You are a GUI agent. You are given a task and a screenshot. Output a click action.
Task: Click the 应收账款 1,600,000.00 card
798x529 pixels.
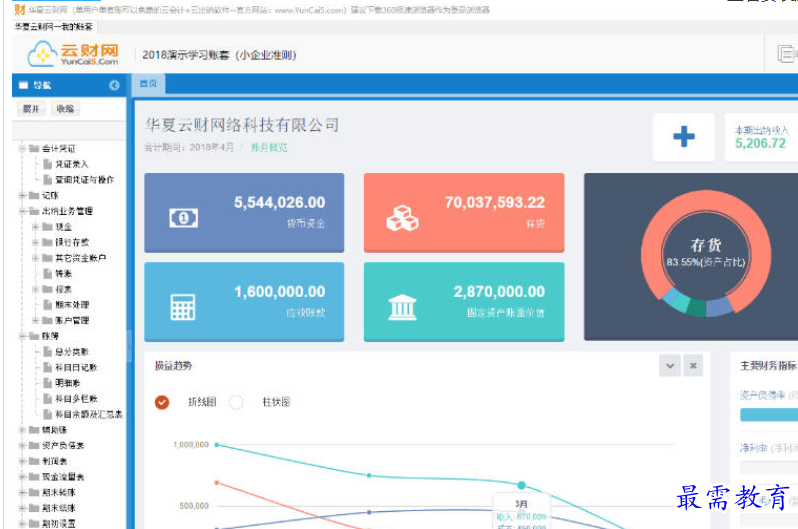[244, 302]
